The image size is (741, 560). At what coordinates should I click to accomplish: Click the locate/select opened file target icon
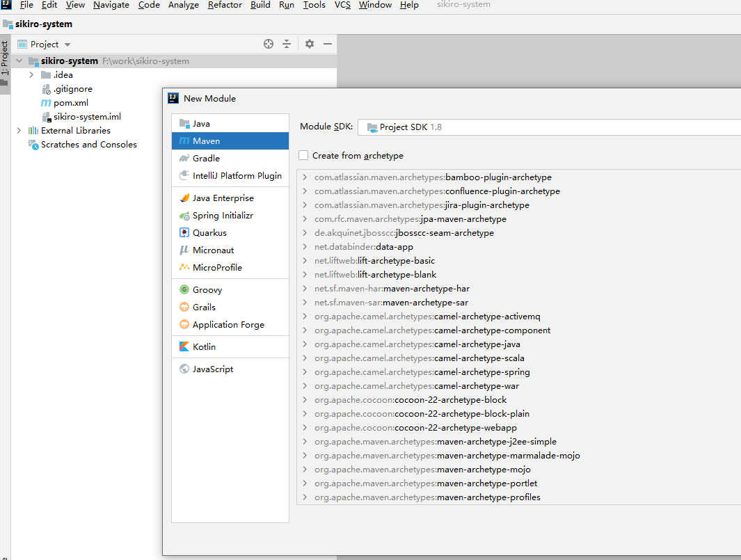269,44
